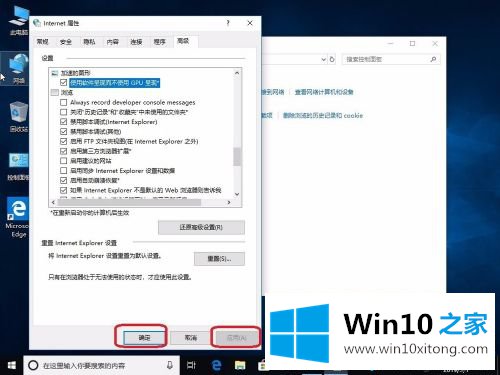Click the horizontal scrollbar thumb in settings list
The height and width of the screenshot is (375, 500).
[129, 202]
